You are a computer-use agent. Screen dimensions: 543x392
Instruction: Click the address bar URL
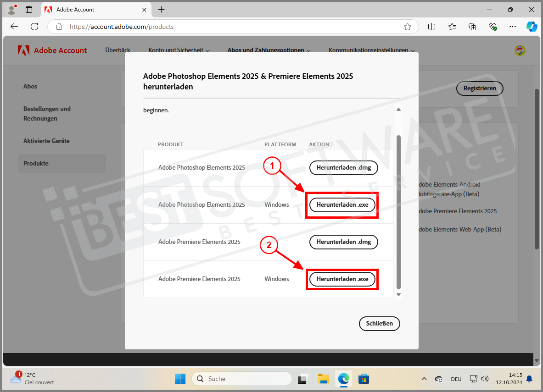point(122,27)
